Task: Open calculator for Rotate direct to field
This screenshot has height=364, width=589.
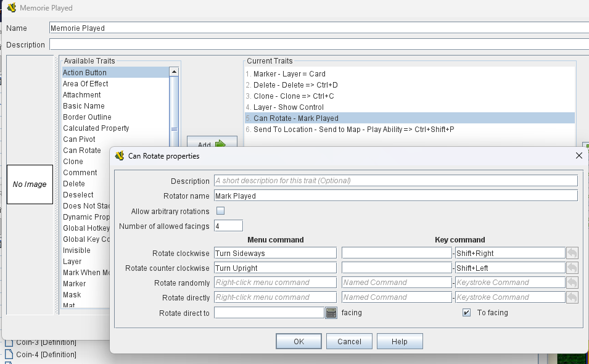Action: 331,313
